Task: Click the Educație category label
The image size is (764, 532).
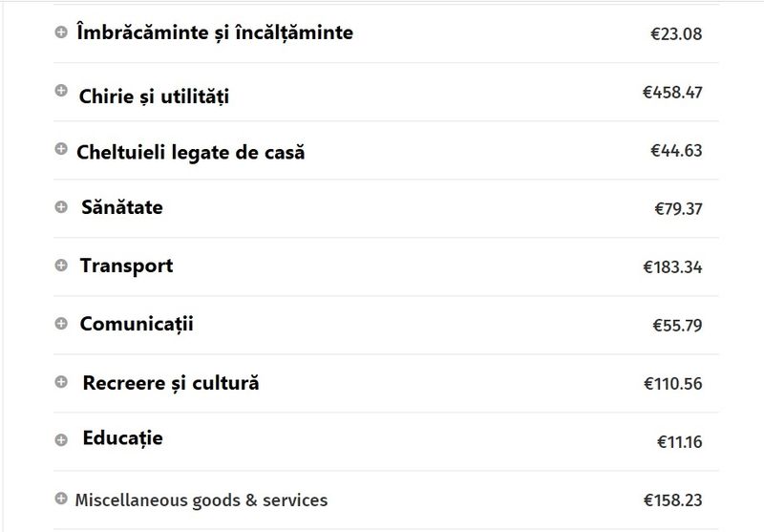Action: pyautogui.click(x=122, y=438)
